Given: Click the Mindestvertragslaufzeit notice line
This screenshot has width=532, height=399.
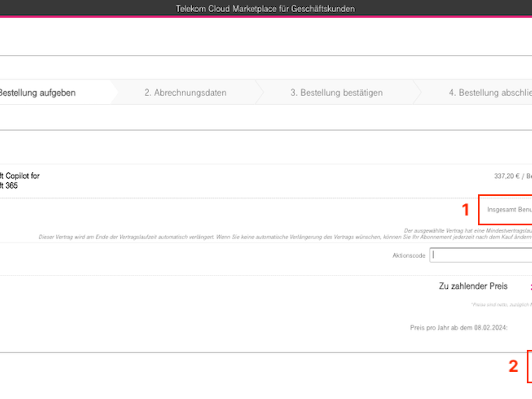Looking at the screenshot, I should coord(468,231).
